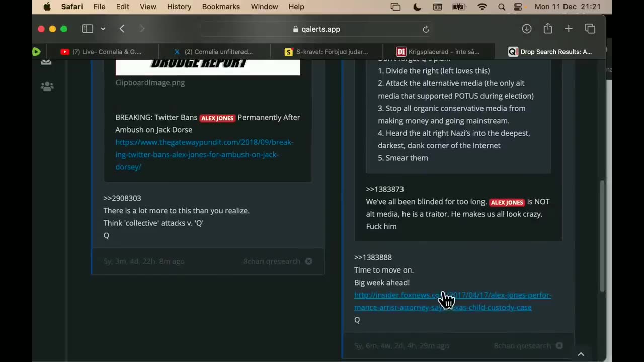644x362 pixels.
Task: Click the green play icon left of tabs
Action: click(36, 51)
